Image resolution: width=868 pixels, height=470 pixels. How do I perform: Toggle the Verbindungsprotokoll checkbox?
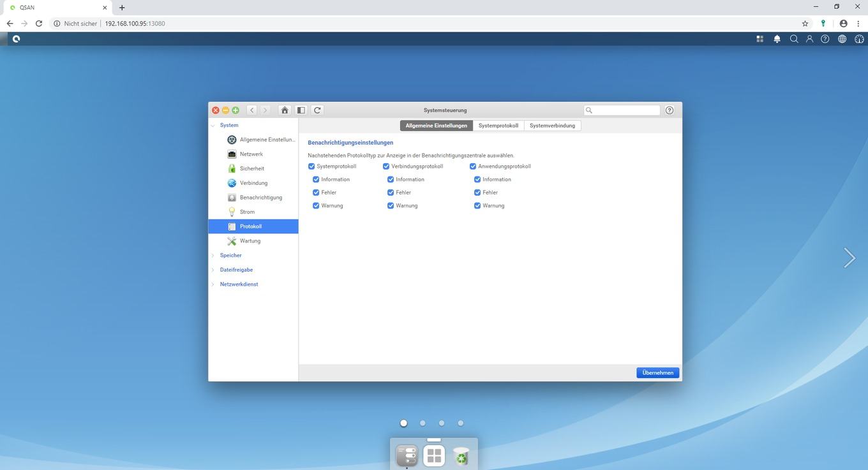(x=386, y=166)
